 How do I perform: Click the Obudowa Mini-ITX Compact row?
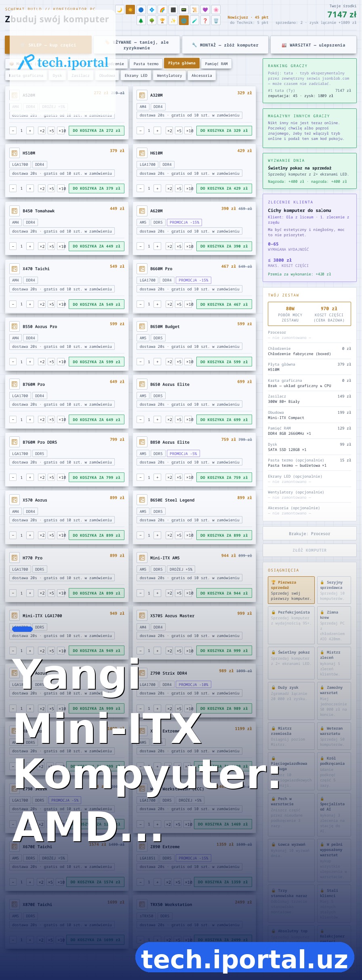309,415
